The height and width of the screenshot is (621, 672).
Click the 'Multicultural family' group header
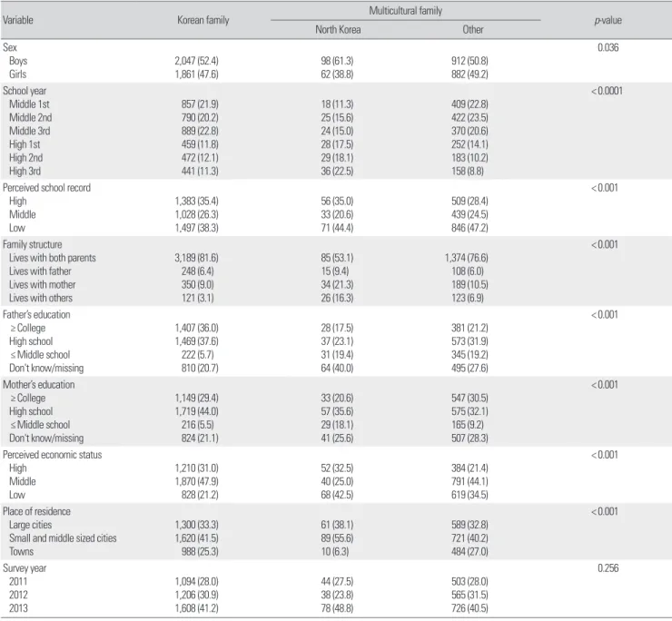(405, 11)
